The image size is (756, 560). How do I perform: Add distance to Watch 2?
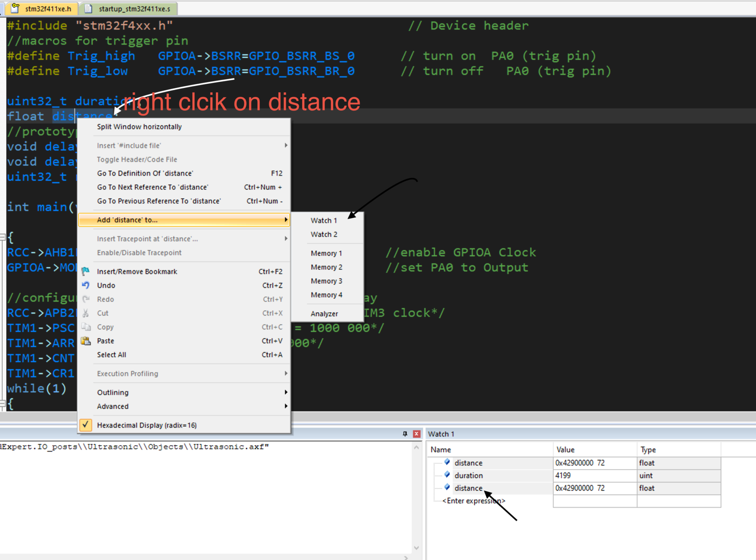(324, 234)
